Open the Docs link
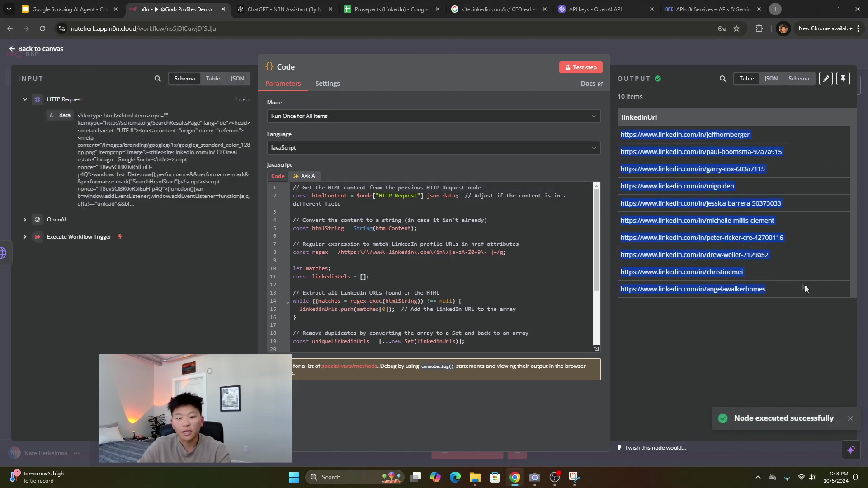This screenshot has height=488, width=868. pos(591,84)
